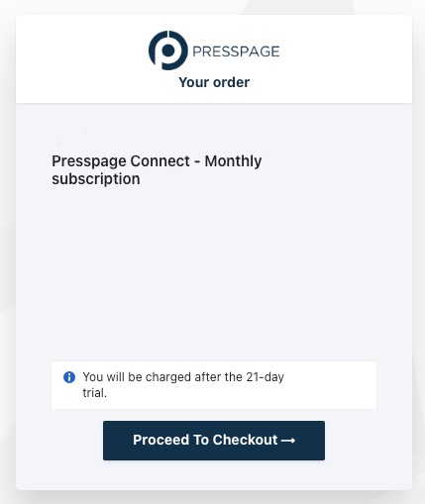Click the word trial. in notice
This screenshot has width=425, height=504.
click(94, 393)
